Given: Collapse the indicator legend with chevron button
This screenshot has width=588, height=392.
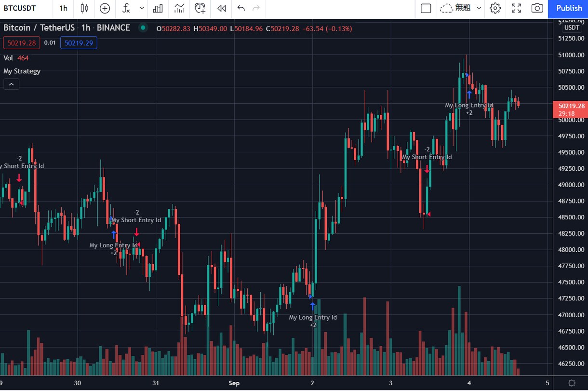Looking at the screenshot, I should pyautogui.click(x=11, y=84).
